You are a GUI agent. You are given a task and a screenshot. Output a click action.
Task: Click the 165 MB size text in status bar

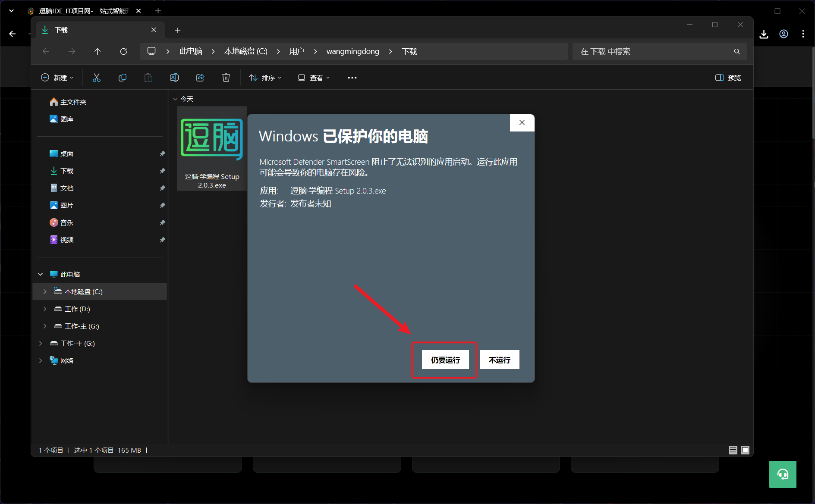point(129,450)
